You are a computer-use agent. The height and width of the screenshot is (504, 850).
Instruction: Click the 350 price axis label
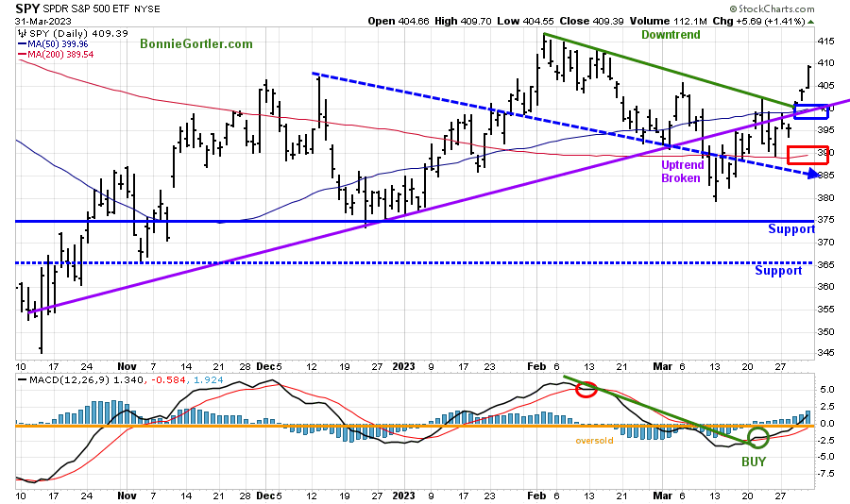tap(825, 331)
